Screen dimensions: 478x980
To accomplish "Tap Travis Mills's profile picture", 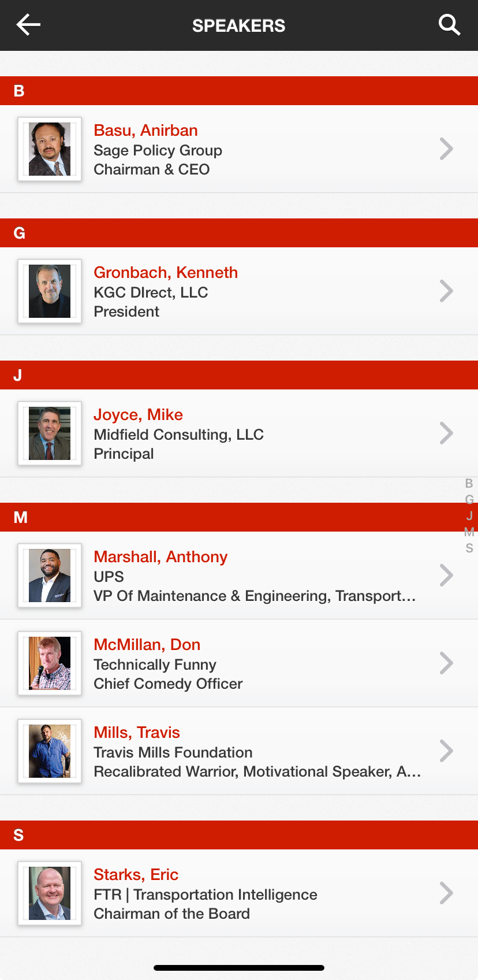I will click(x=50, y=751).
